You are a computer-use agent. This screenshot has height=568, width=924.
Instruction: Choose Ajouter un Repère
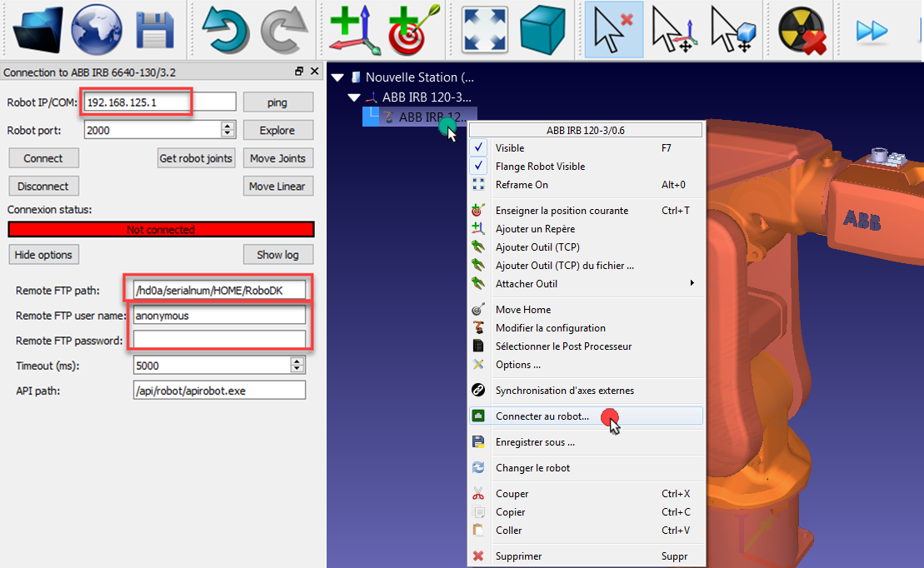[587, 228]
